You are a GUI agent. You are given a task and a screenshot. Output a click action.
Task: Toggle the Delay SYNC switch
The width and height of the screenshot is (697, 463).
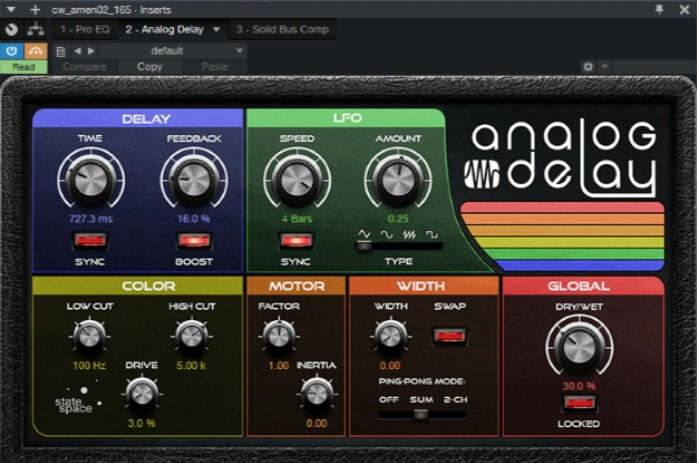click(x=90, y=240)
